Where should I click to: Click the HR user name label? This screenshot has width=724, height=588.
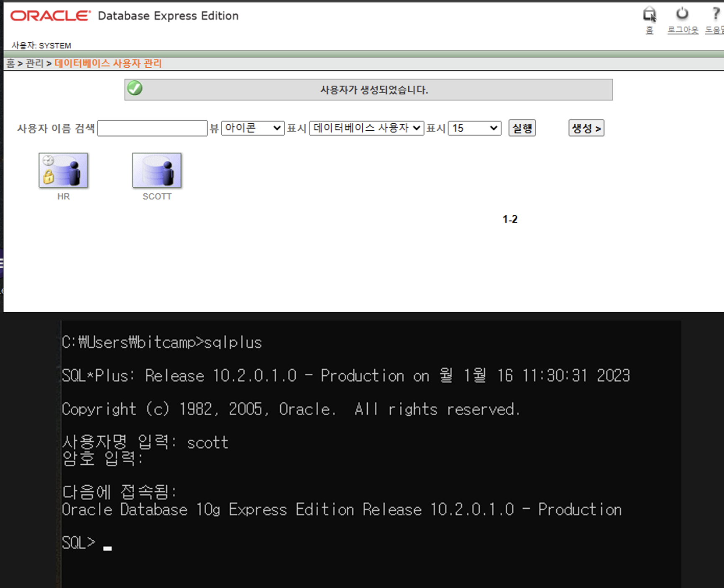64,196
